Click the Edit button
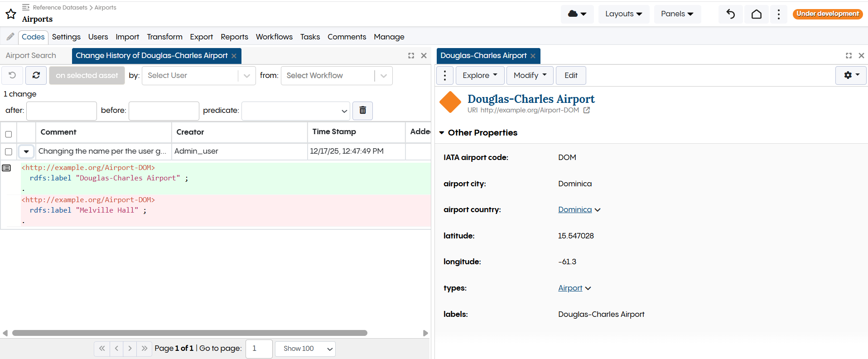Viewport: 868px width, 359px height. tap(570, 75)
